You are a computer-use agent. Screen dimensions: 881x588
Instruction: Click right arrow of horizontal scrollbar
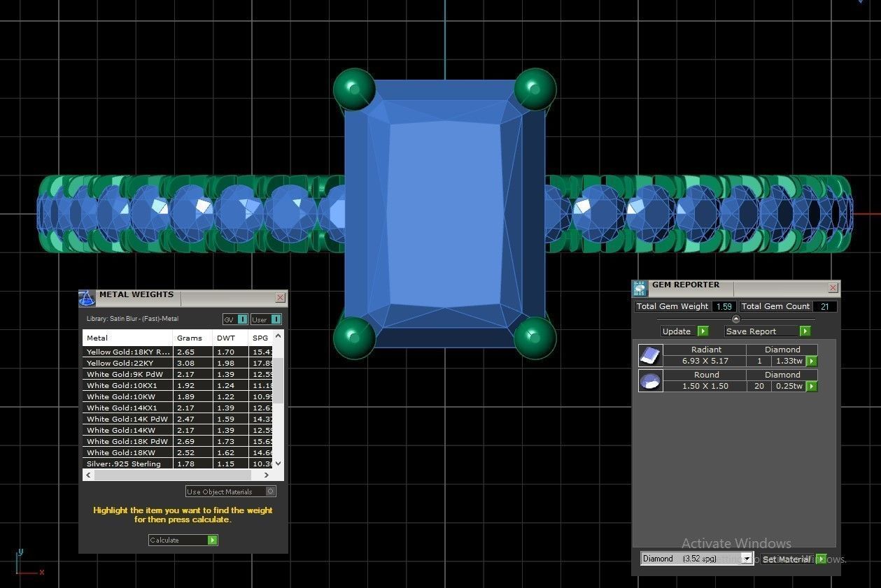[x=266, y=475]
